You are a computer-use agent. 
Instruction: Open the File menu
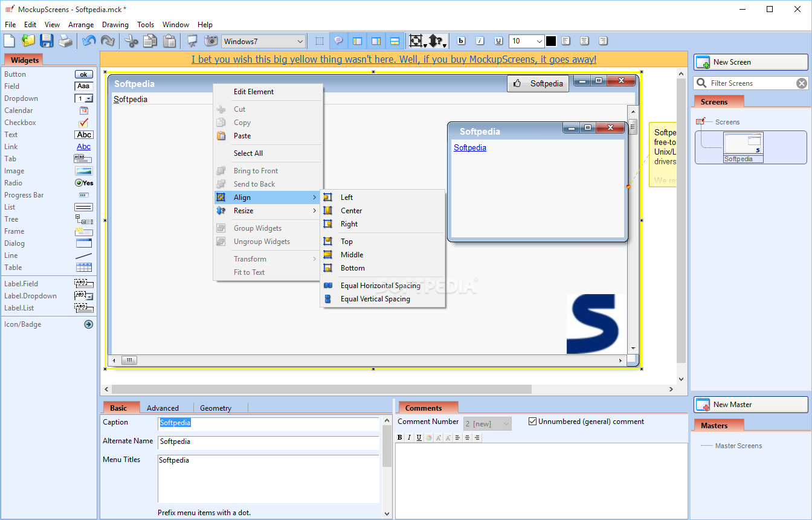point(10,25)
